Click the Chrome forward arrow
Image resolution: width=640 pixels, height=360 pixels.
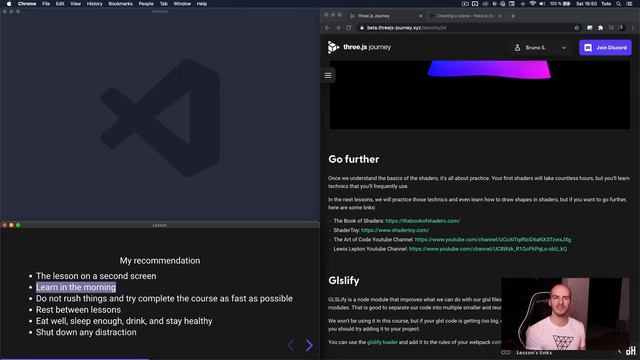coord(338,28)
